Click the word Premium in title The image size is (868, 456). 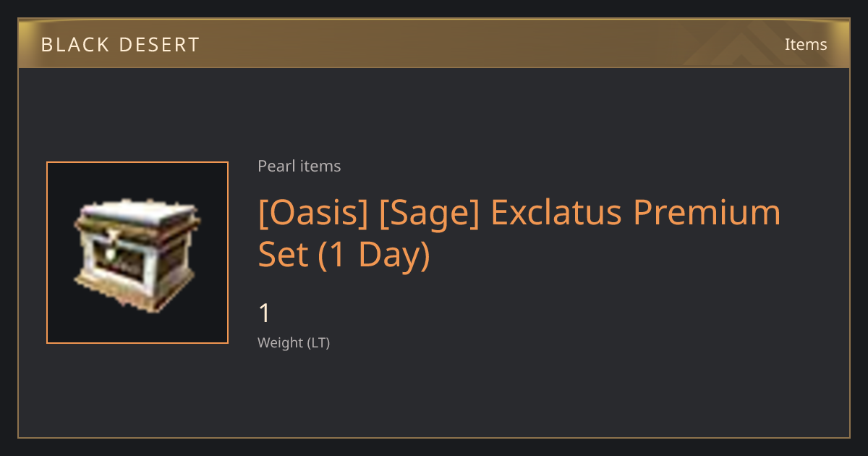point(708,214)
